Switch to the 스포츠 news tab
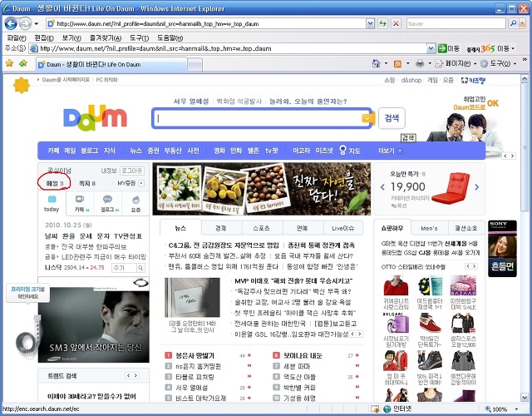 pyautogui.click(x=261, y=228)
